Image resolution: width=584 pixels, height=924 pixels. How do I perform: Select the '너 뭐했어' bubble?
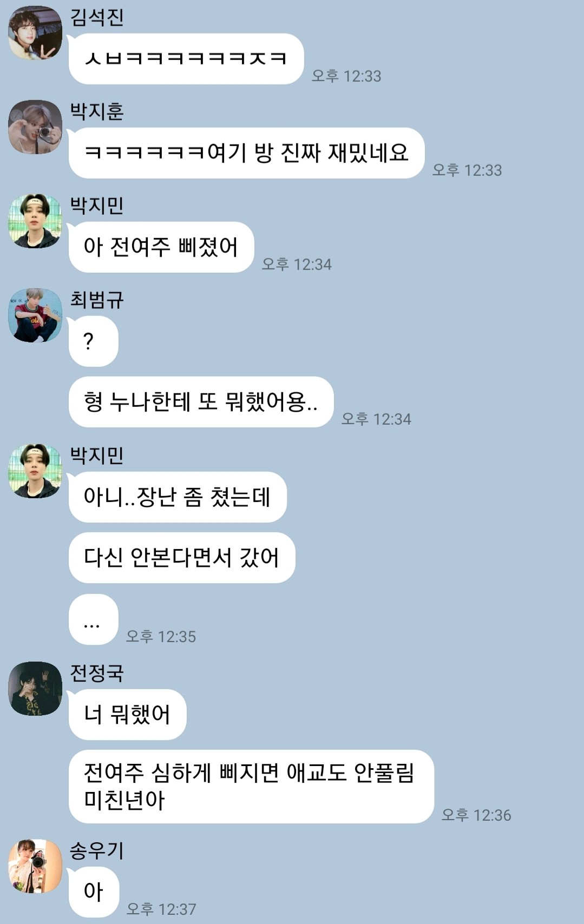127,714
